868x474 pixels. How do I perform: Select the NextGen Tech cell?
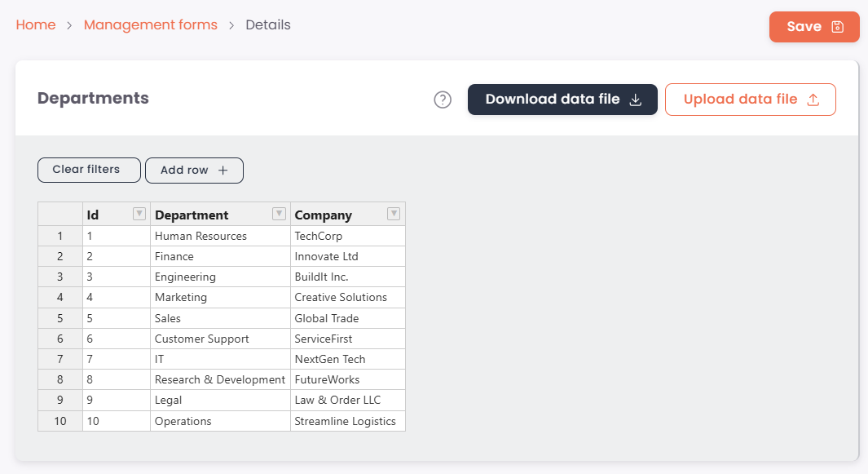point(348,359)
